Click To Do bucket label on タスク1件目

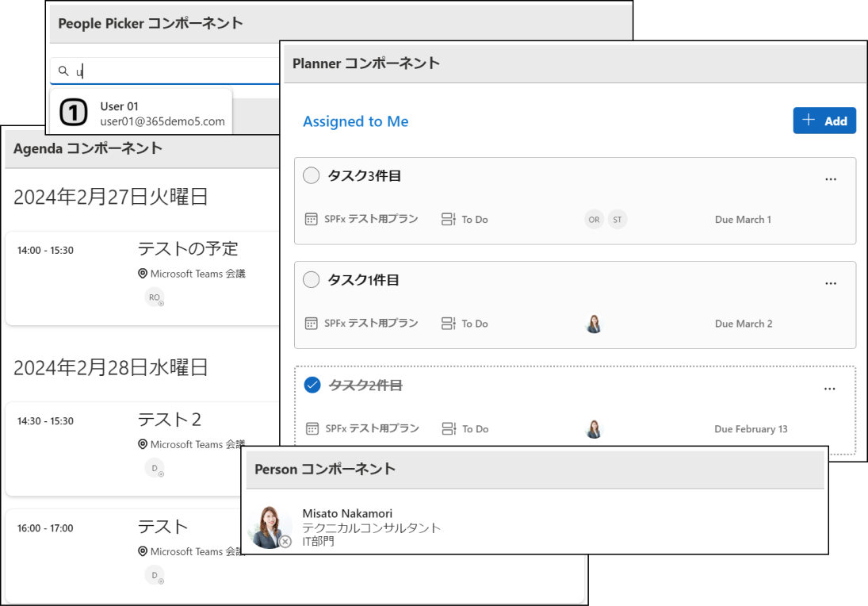tap(475, 324)
